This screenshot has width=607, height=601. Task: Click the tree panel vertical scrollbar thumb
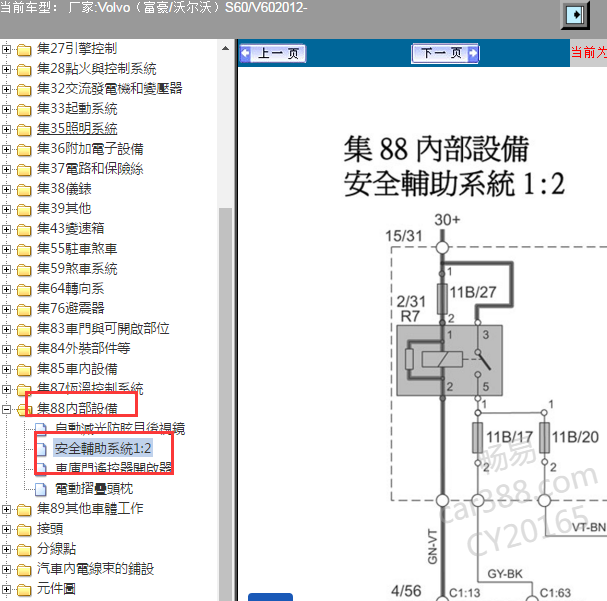click(x=225, y=404)
